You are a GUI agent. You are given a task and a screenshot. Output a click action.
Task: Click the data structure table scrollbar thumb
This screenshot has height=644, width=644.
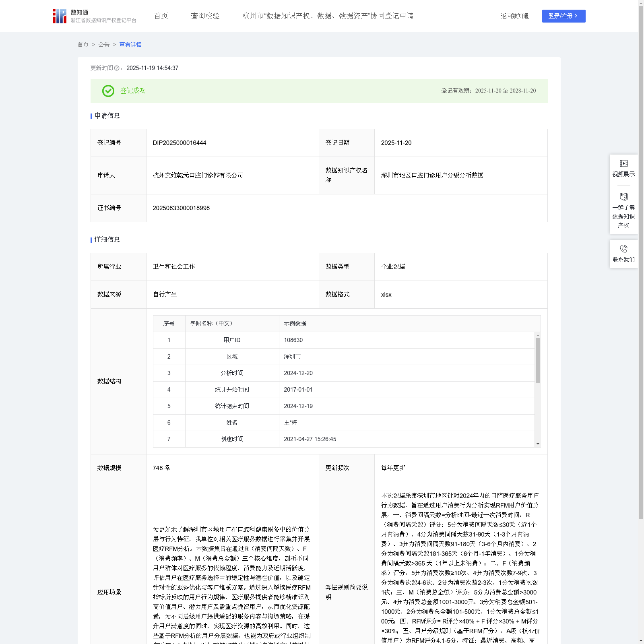click(538, 361)
